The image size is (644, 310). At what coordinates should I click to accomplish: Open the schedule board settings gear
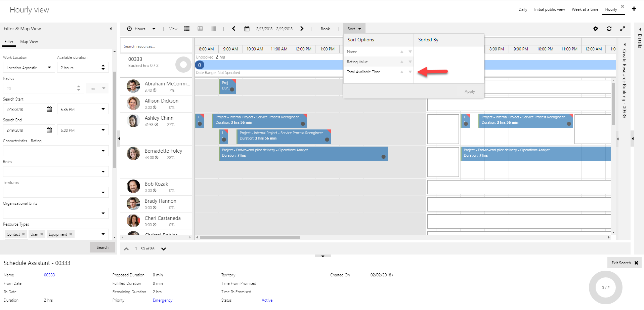click(596, 29)
